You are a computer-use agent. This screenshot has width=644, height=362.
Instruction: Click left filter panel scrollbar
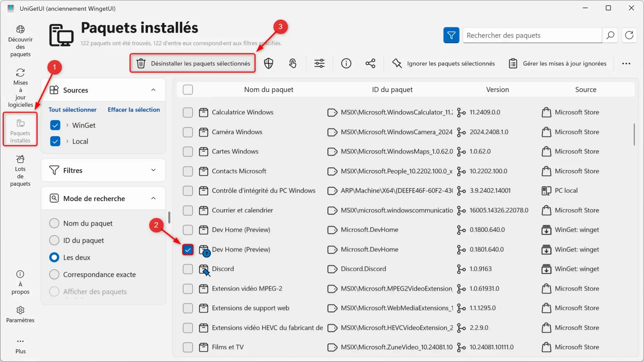pyautogui.click(x=169, y=217)
